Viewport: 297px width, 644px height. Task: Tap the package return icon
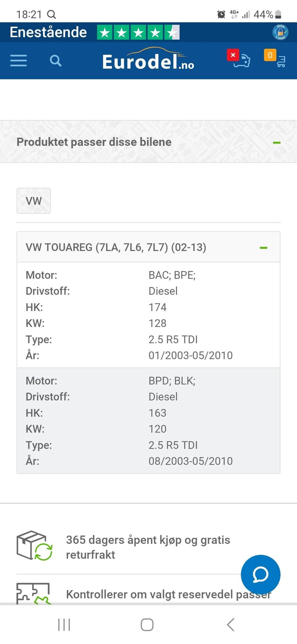point(34,546)
